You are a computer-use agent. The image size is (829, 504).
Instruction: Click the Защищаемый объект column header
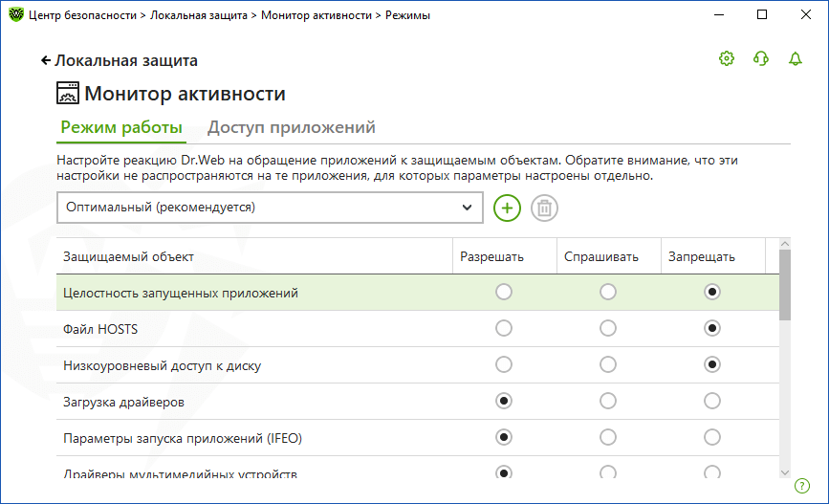[x=129, y=256]
